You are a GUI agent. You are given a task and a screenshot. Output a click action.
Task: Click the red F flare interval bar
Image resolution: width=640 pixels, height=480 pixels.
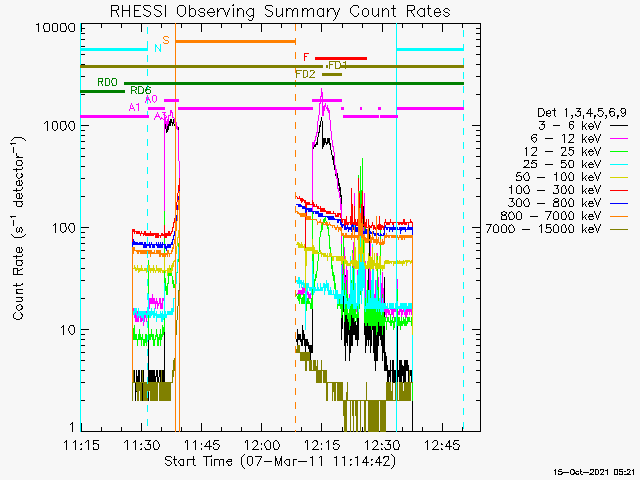[341, 58]
